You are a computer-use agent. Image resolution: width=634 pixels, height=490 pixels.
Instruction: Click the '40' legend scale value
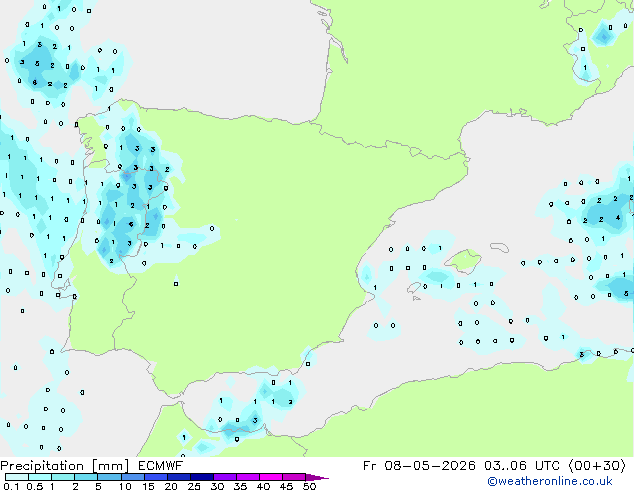point(263,486)
